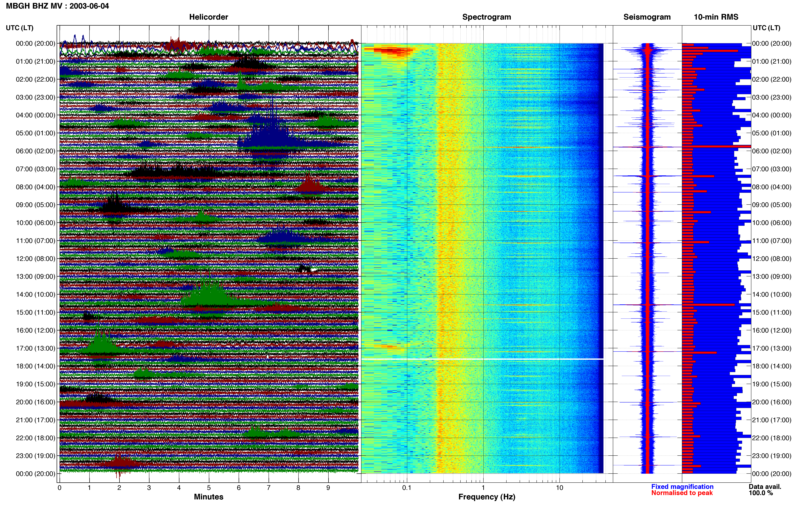Click the 'Seismogram' panel heading
This screenshot has height=508, width=812.
click(647, 17)
